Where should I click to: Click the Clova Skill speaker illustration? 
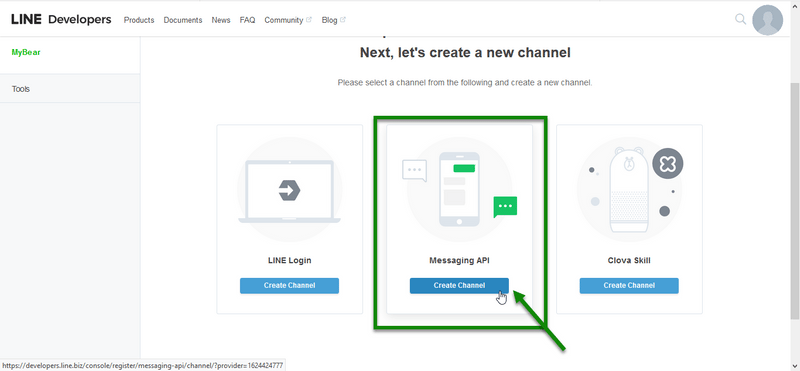(x=629, y=189)
